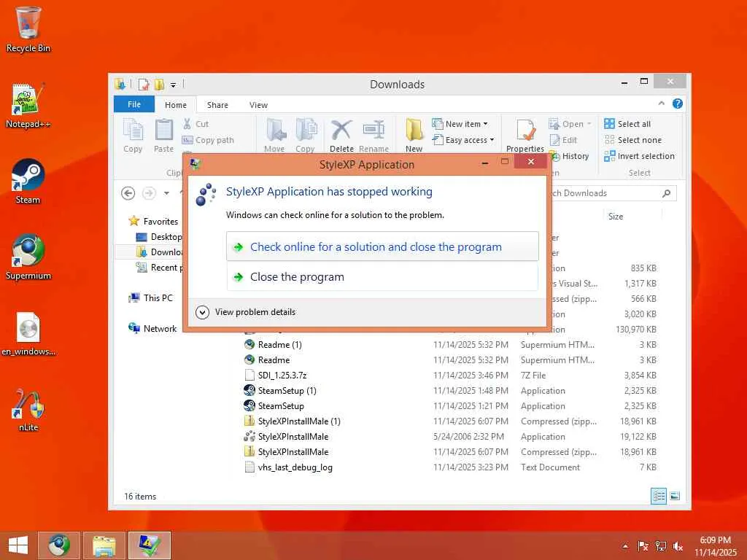This screenshot has height=560, width=747.
Task: Open the Notepad++ desktop shortcut
Action: (28, 106)
